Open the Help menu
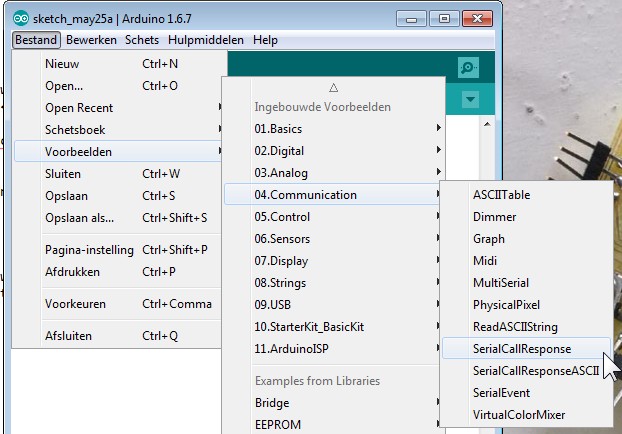 tap(265, 40)
